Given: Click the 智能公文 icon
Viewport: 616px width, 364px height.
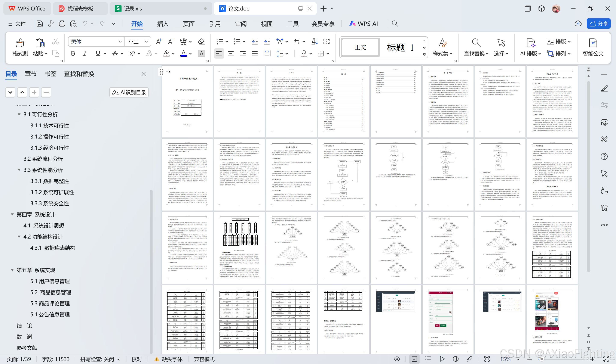Looking at the screenshot, I should click(x=593, y=43).
